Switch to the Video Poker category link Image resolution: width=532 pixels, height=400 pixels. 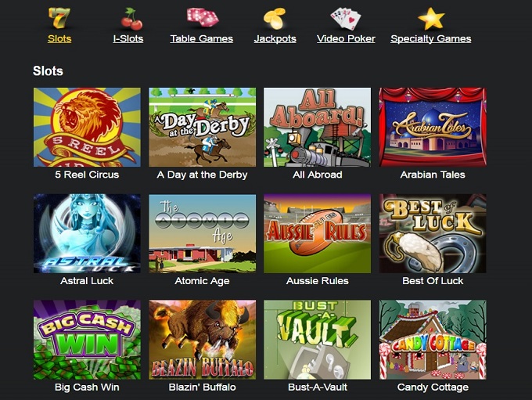point(346,38)
